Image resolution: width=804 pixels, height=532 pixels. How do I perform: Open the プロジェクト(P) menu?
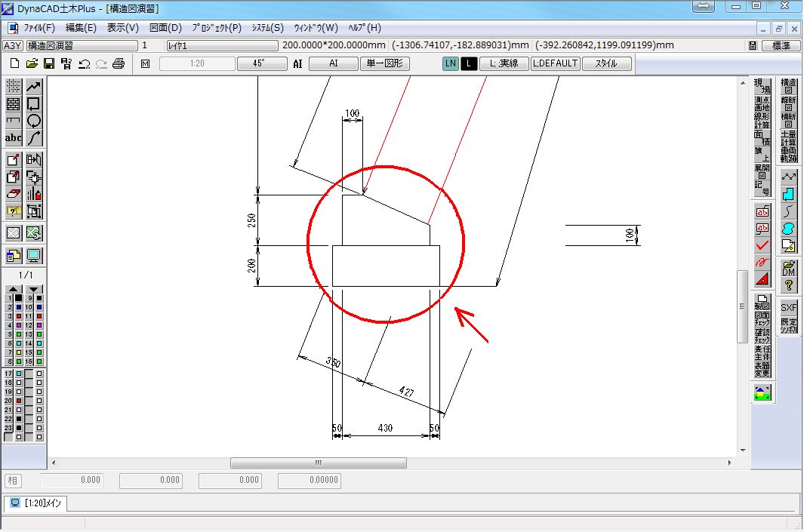coord(217,28)
